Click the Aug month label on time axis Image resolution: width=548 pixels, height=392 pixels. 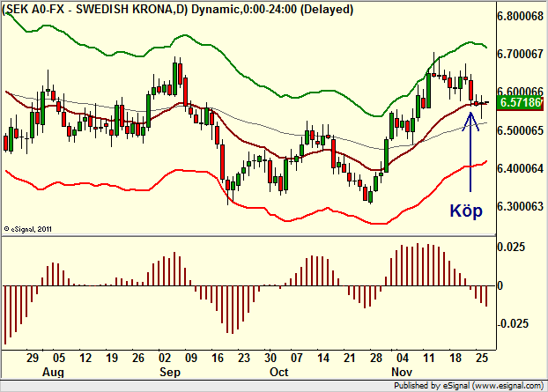pos(53,372)
